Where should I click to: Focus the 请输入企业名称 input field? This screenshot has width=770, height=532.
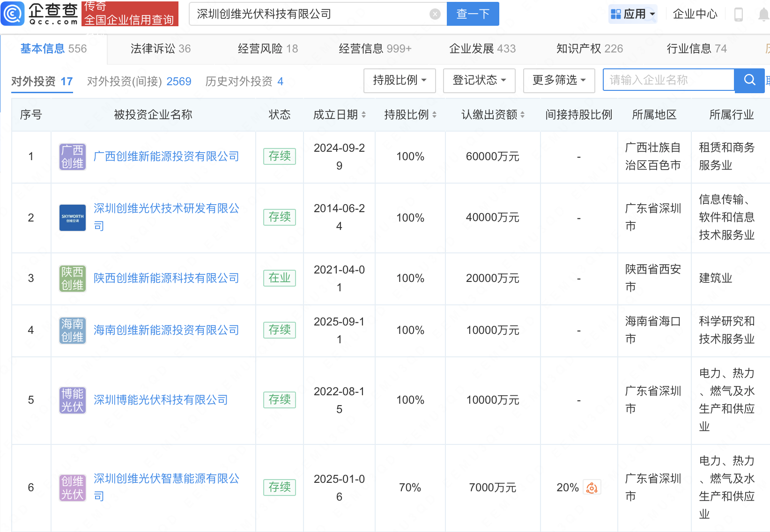tap(668, 80)
